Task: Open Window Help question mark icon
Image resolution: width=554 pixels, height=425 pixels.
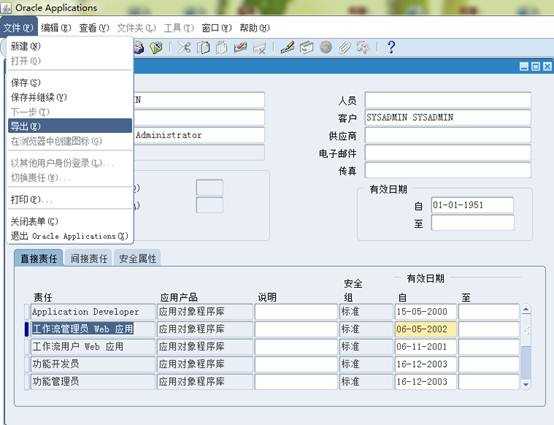Action: pyautogui.click(x=391, y=47)
